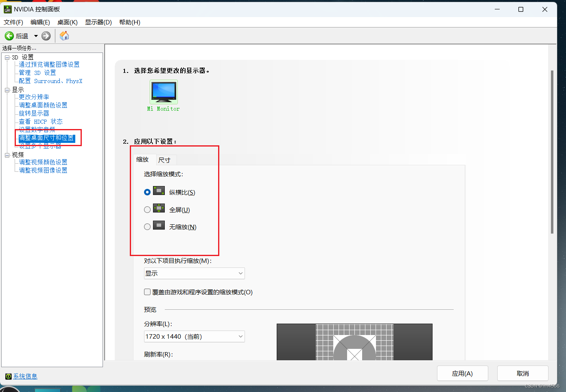Enable 覆盖由游戏和程序设置的缩放模式 checkbox
This screenshot has height=392, width=566.
[x=147, y=292]
